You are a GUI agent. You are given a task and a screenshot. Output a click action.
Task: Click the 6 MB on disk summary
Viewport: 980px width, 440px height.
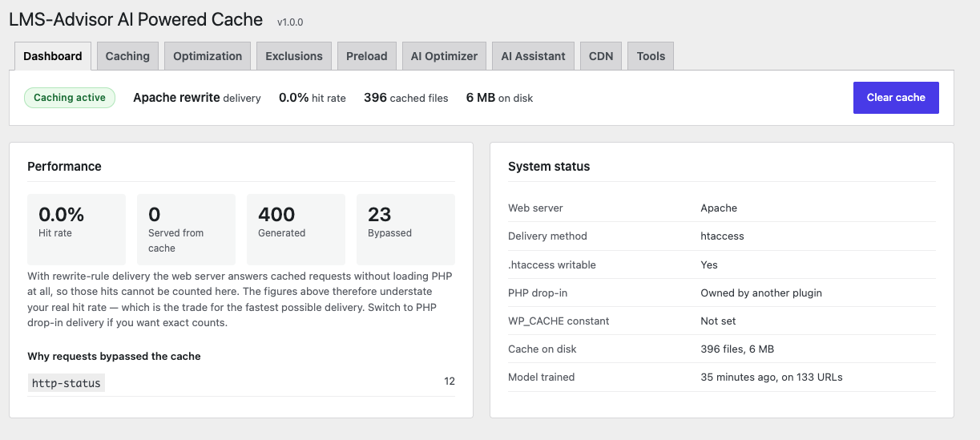499,98
